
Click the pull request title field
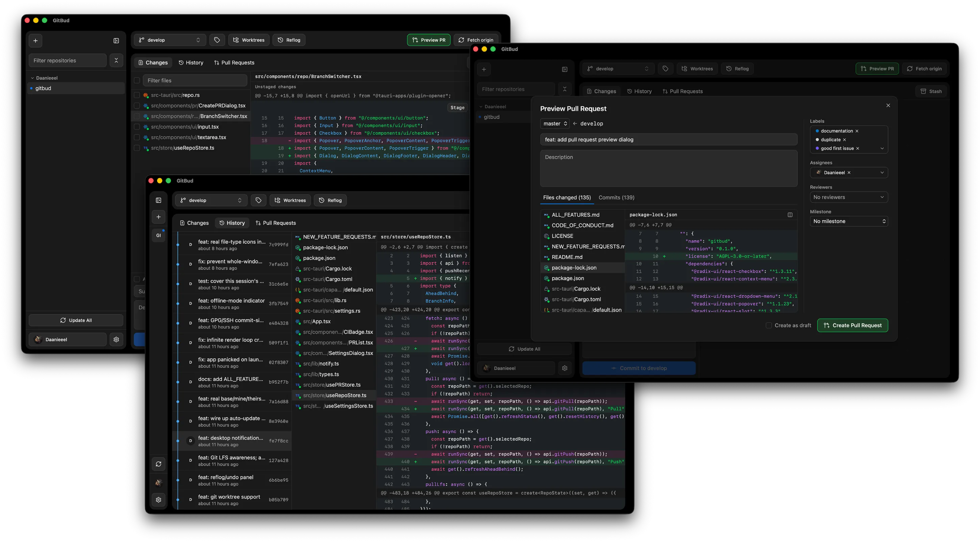tap(668, 139)
